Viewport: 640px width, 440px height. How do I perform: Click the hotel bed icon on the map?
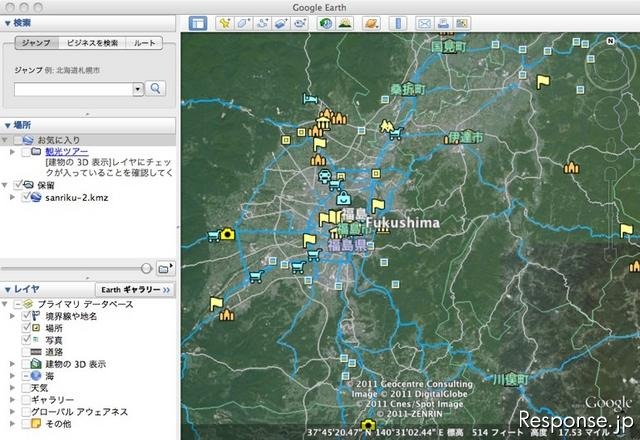[310, 98]
